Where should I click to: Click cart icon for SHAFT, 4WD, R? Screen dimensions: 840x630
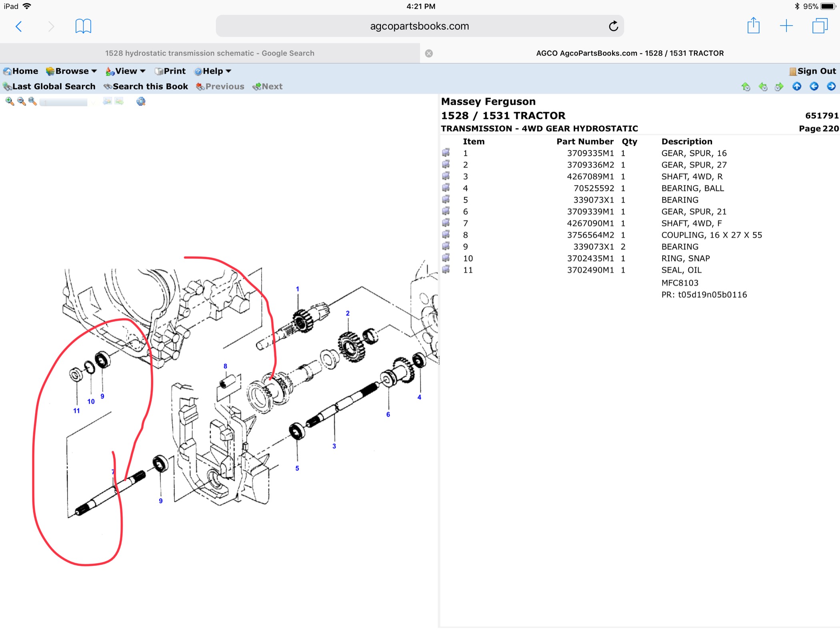click(x=446, y=176)
